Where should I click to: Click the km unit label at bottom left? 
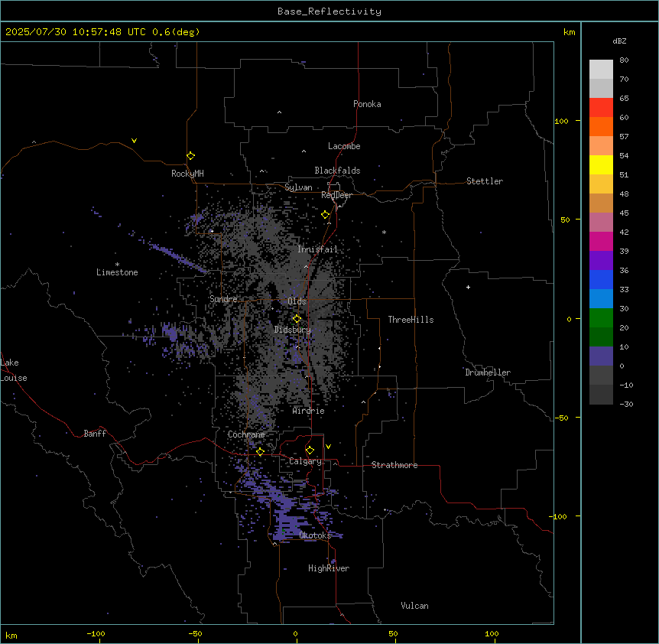tap(11, 636)
